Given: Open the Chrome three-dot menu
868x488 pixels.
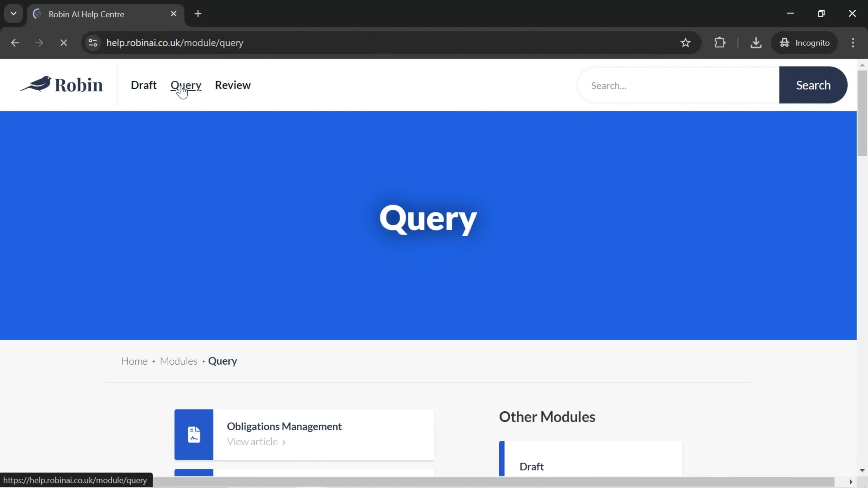Looking at the screenshot, I should point(853,43).
